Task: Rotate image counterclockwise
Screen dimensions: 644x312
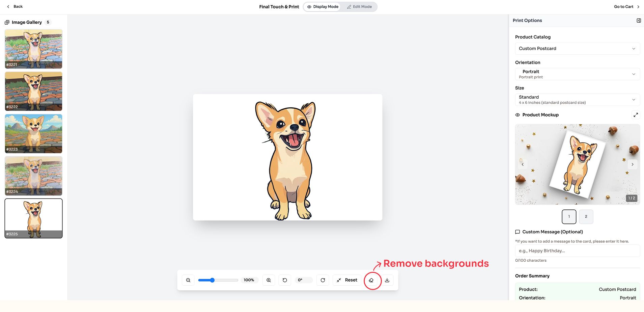Action: pyautogui.click(x=285, y=280)
